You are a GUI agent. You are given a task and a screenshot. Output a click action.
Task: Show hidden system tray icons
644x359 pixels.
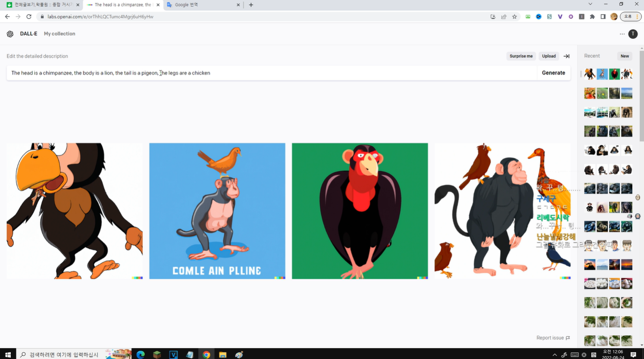coord(554,355)
